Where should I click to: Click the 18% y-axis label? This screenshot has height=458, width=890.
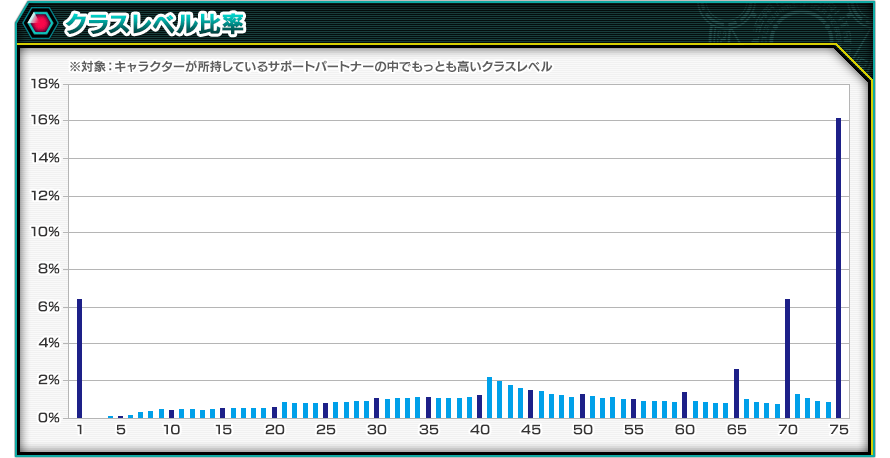pos(45,84)
